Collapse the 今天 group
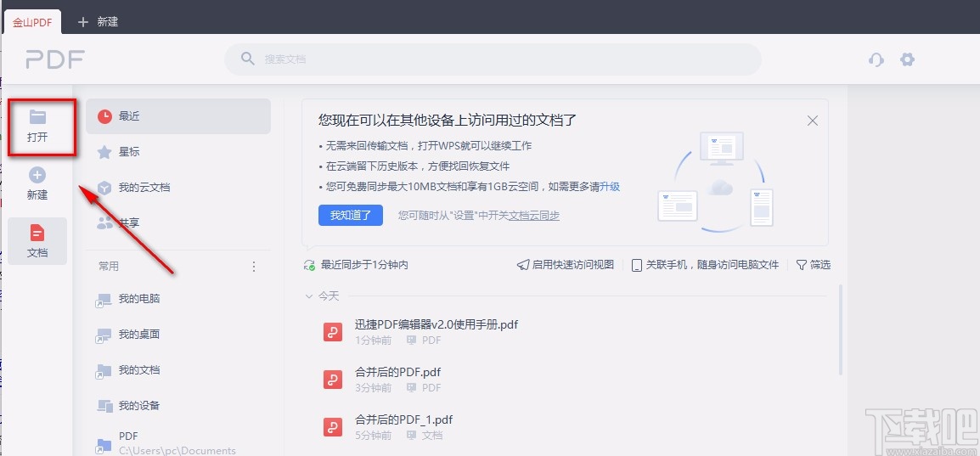Viewport: 980px width, 456px height. pos(308,296)
